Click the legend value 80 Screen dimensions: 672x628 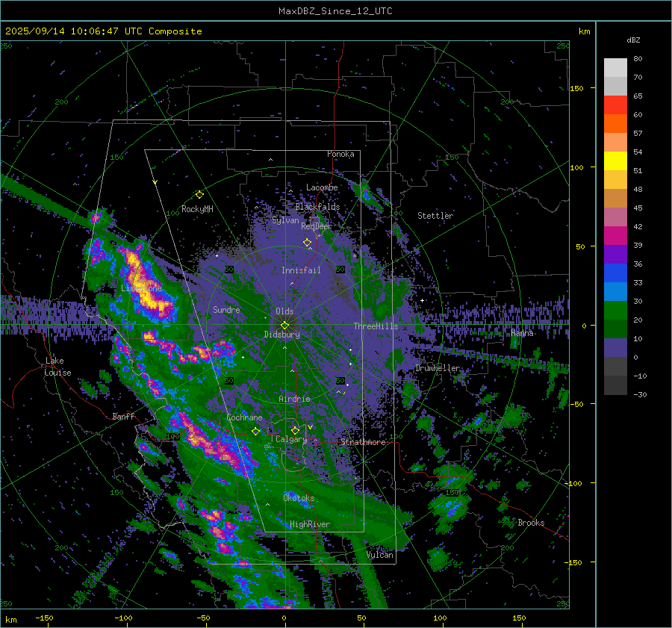tap(638, 59)
